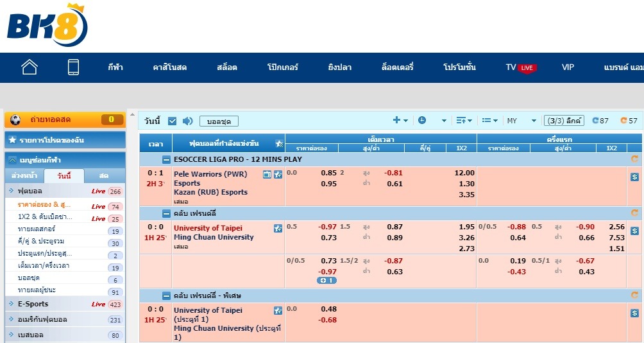Open the mobile phone icon page

(x=73, y=67)
